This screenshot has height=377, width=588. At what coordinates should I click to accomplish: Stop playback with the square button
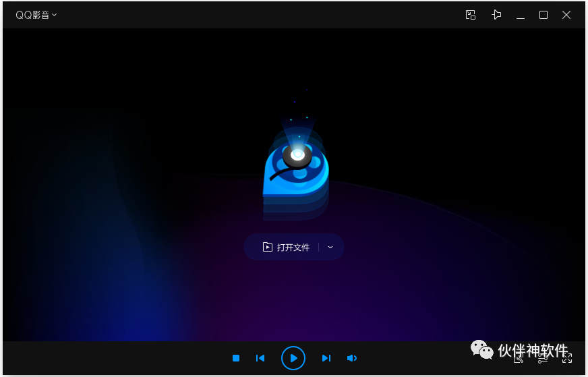[x=236, y=358]
